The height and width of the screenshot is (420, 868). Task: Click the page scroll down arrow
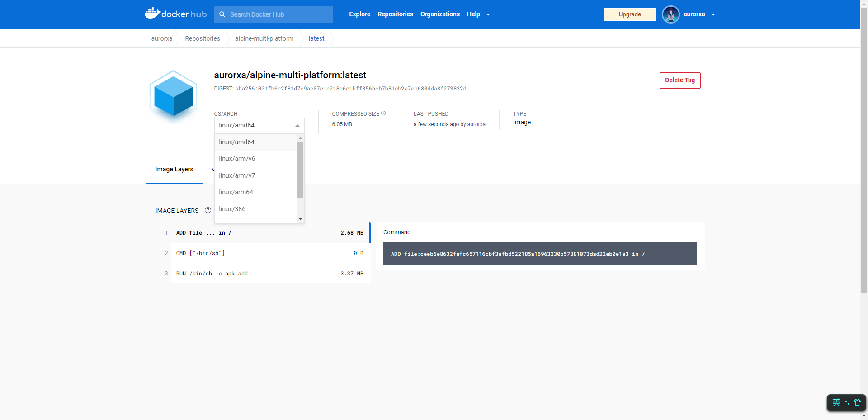point(864,416)
